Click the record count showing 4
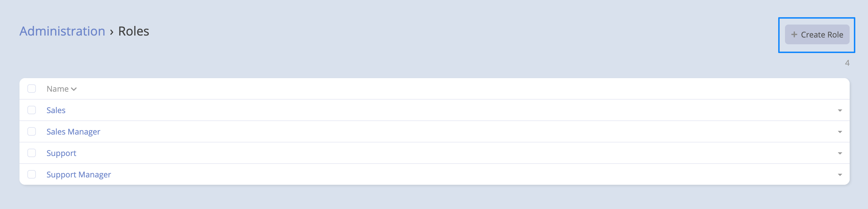Image resolution: width=868 pixels, height=209 pixels. (x=847, y=63)
